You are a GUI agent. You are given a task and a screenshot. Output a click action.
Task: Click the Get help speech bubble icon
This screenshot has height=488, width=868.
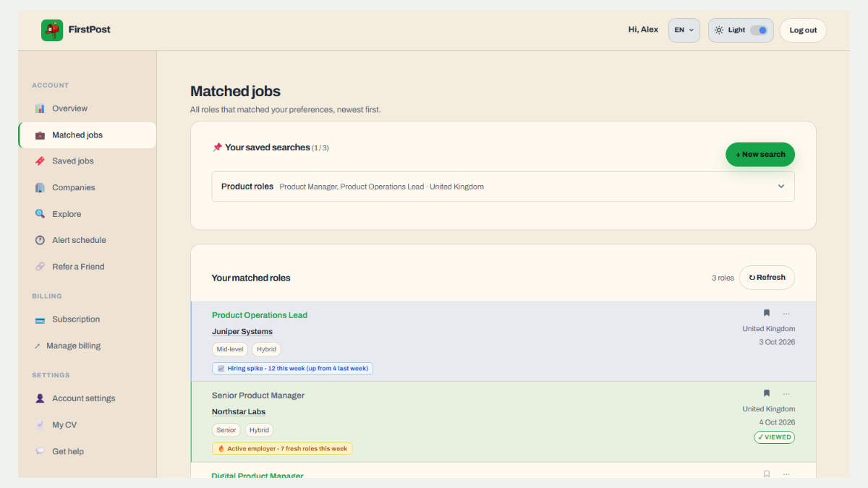tap(40, 451)
